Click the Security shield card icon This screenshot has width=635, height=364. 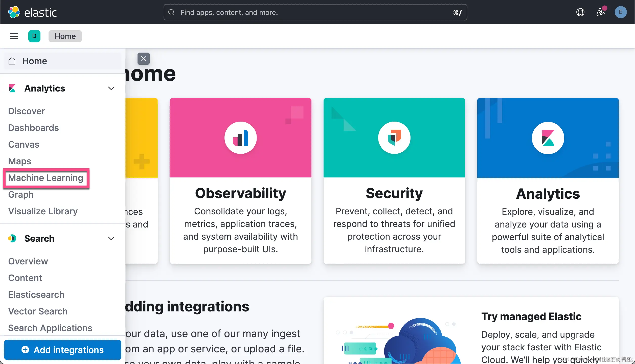tap(394, 138)
